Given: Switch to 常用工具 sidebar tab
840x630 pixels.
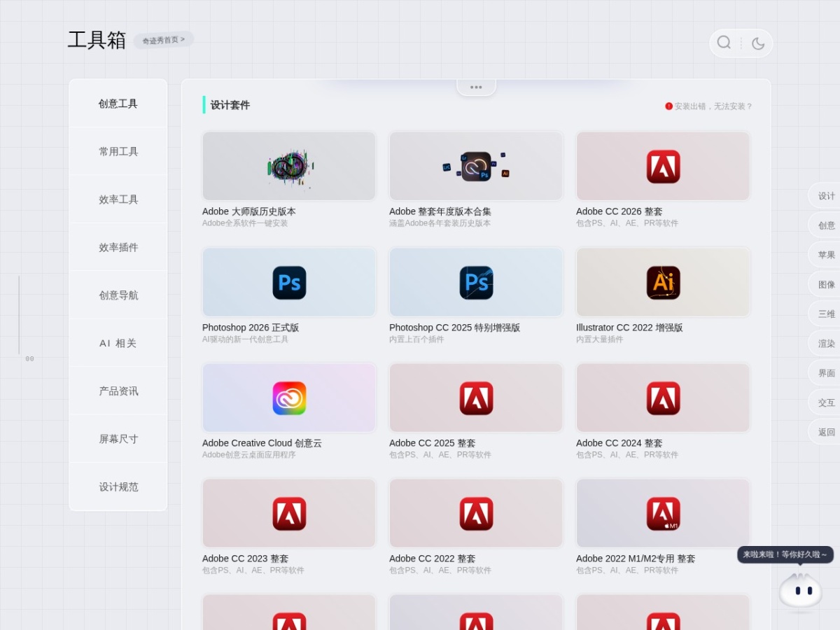Looking at the screenshot, I should click(118, 151).
